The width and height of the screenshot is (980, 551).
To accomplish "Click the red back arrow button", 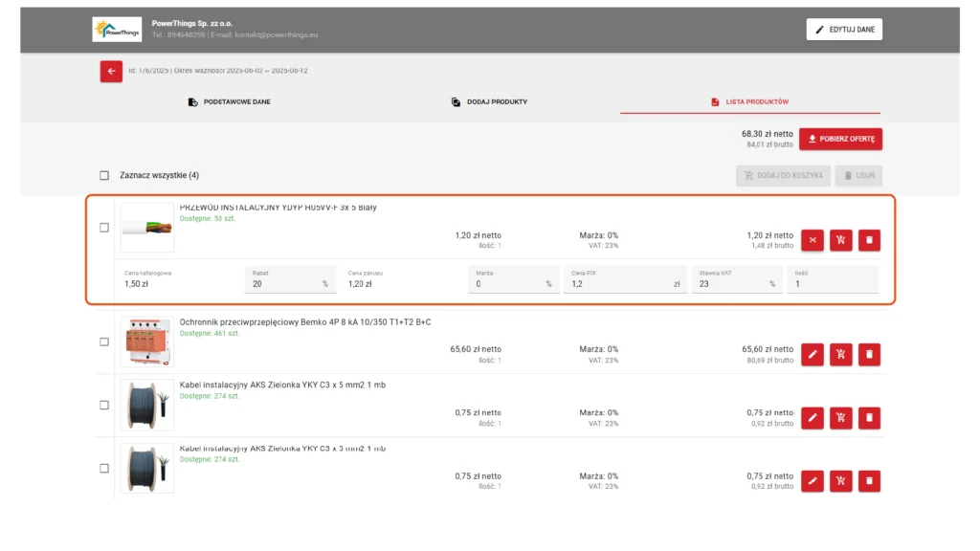I will (111, 71).
